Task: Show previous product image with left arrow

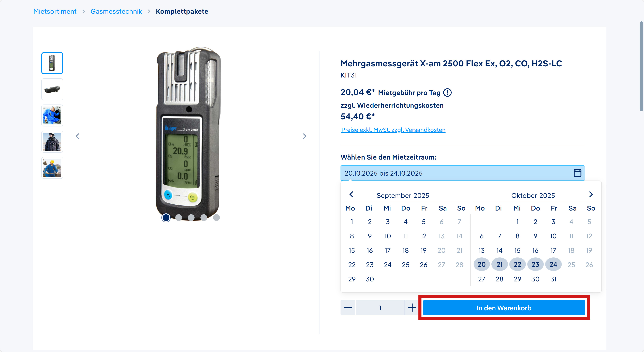Action: 78,136
